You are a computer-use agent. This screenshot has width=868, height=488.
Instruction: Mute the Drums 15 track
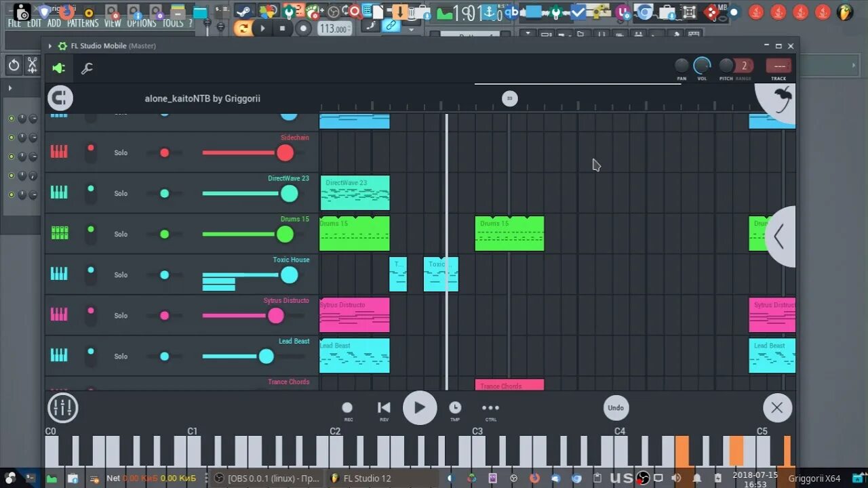[x=90, y=234]
